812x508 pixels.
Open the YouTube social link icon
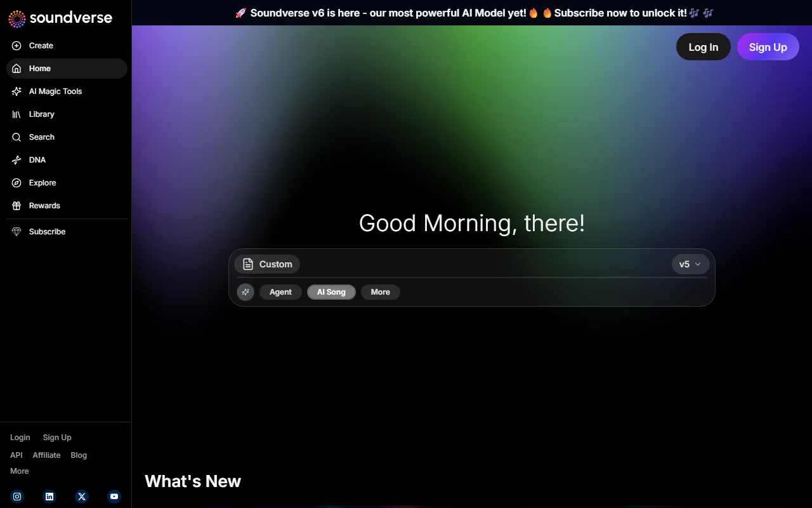click(114, 497)
